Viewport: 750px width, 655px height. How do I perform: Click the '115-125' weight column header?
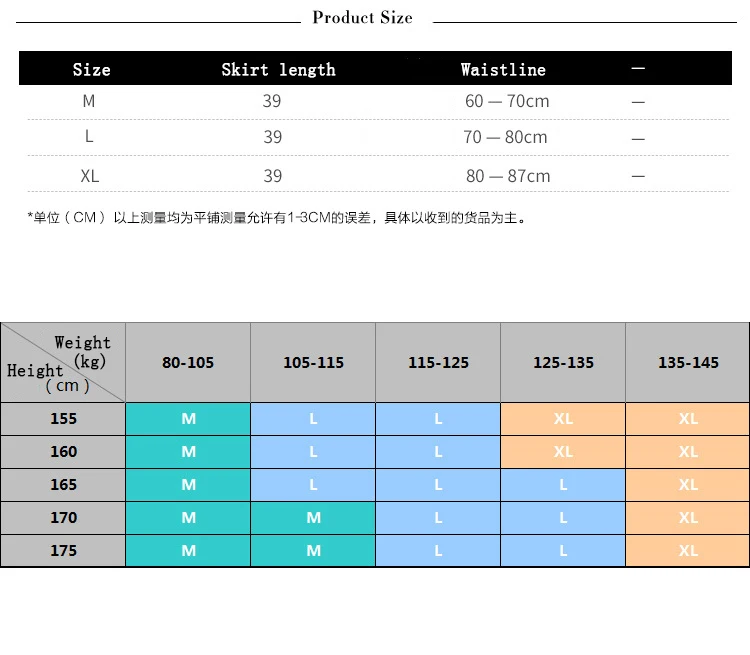[x=438, y=363]
